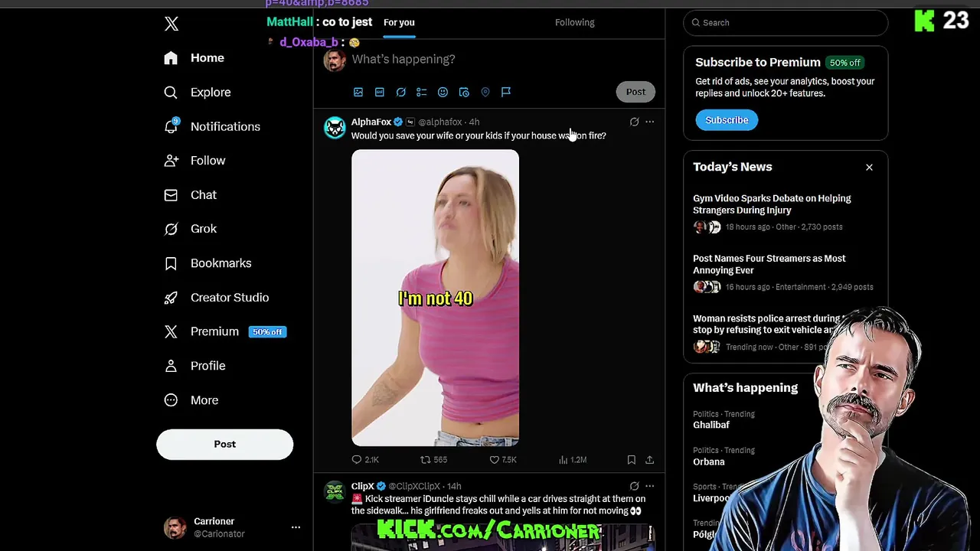Bookmark the AlphaFox post
980x551 pixels.
[632, 460]
